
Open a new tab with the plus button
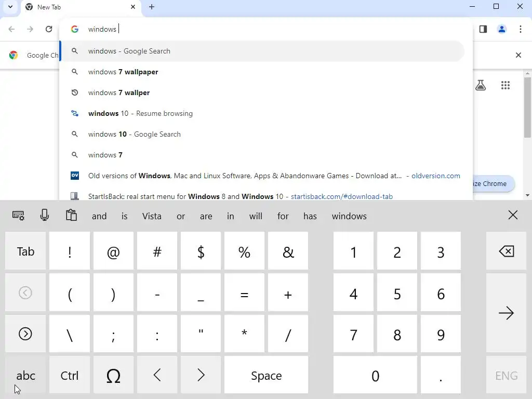click(152, 7)
